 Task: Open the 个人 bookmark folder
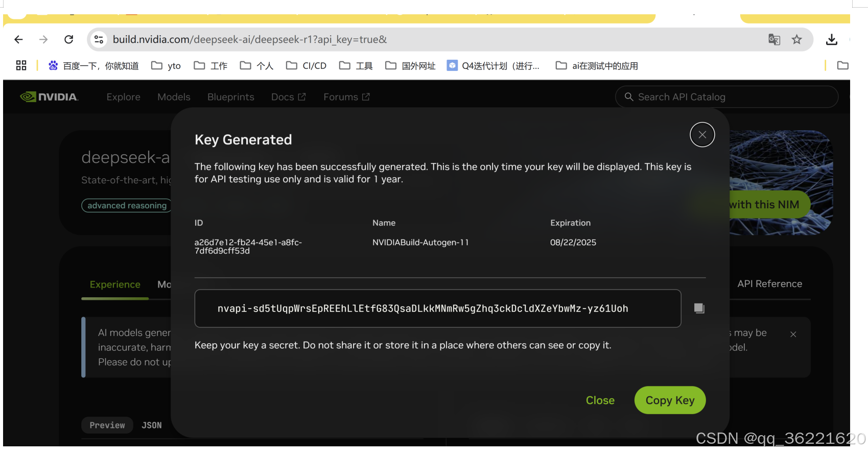point(256,66)
